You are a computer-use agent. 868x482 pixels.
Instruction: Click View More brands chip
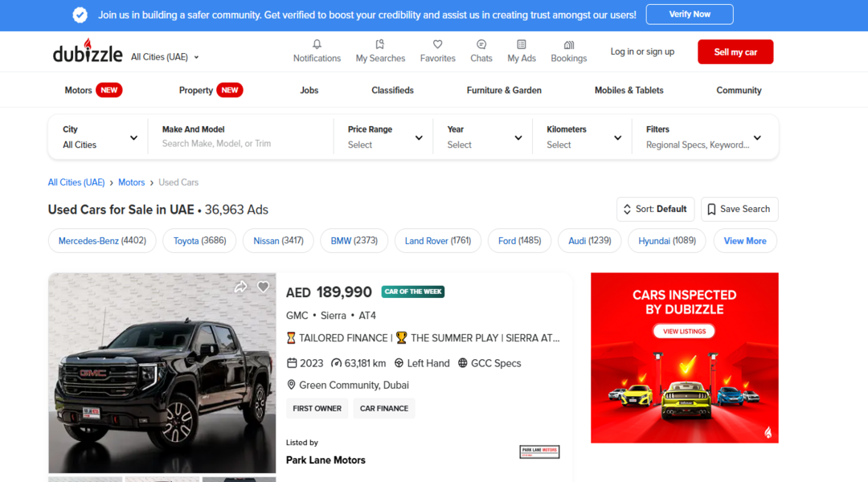click(745, 241)
